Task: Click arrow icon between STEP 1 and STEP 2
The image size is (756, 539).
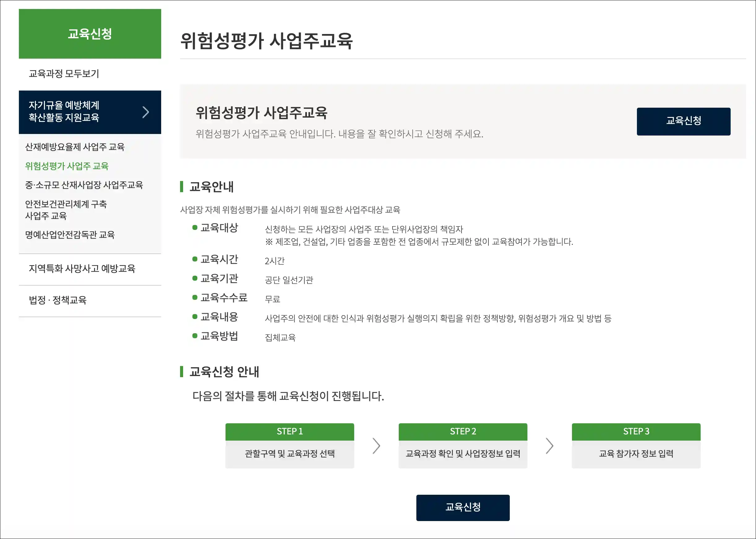Action: pyautogui.click(x=376, y=446)
